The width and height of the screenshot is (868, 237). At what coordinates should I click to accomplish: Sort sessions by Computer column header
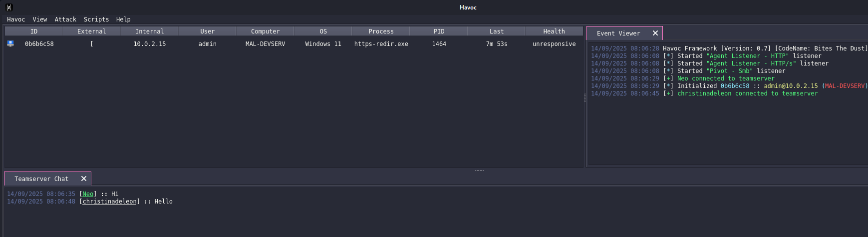[266, 31]
